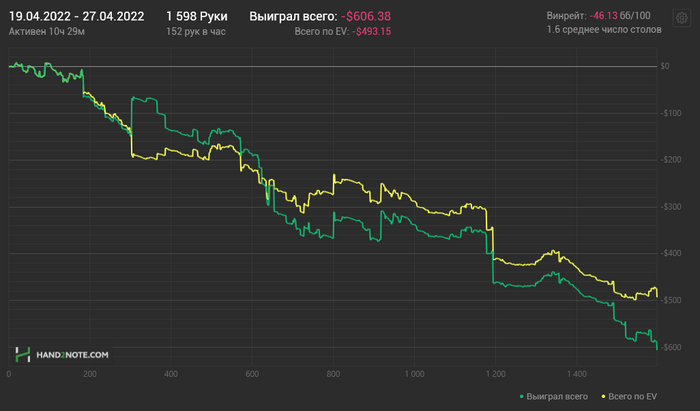
Task: Click the EV total value -$493.15
Action: click(371, 32)
